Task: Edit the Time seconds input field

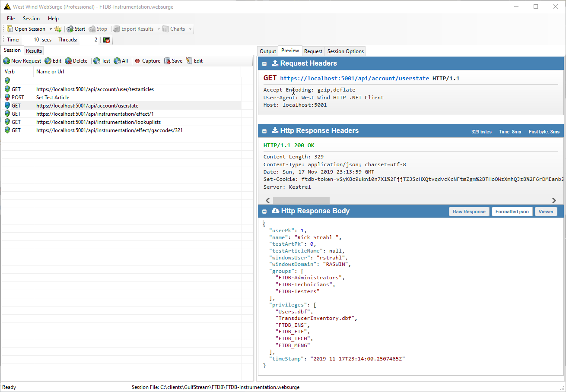Action: click(x=31, y=40)
